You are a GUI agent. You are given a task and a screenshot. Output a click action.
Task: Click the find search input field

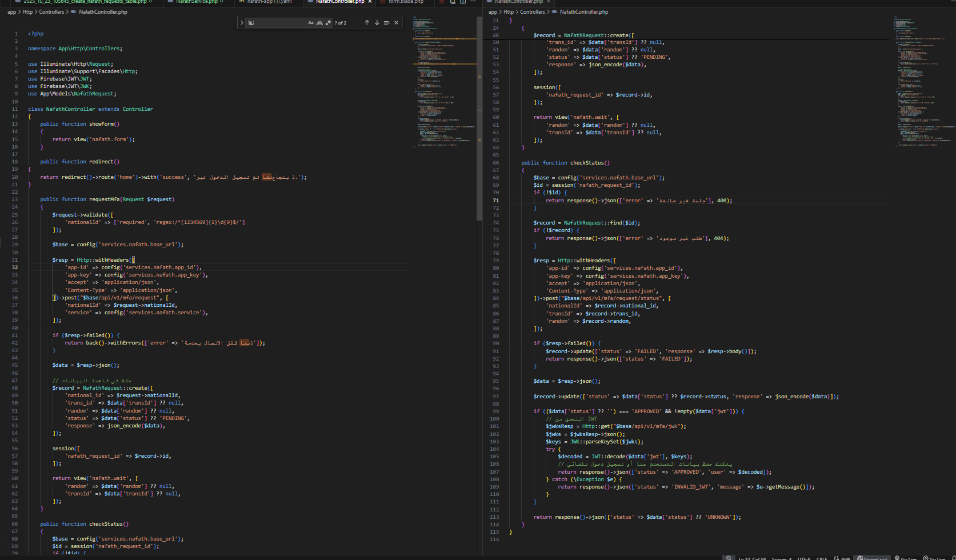(276, 23)
